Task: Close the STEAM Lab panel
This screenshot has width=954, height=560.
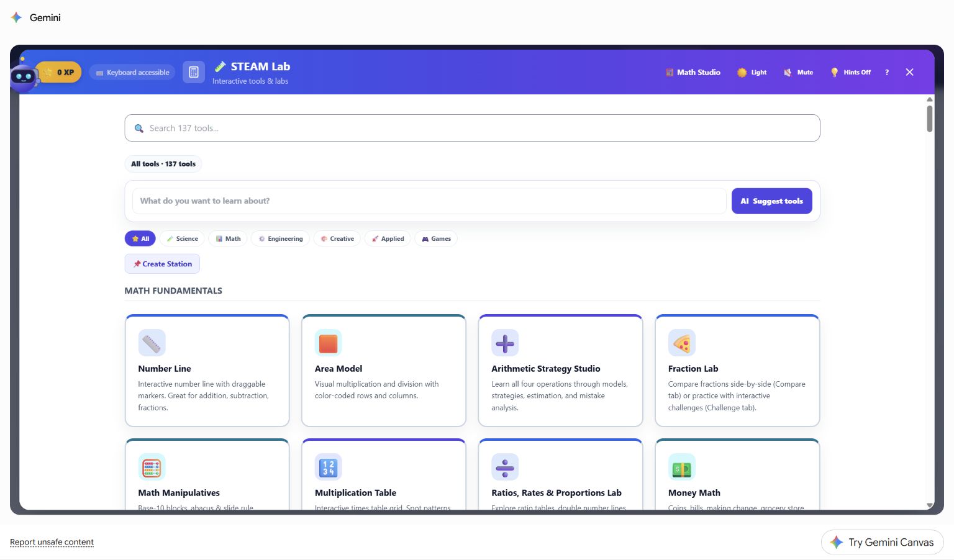Action: tap(909, 72)
